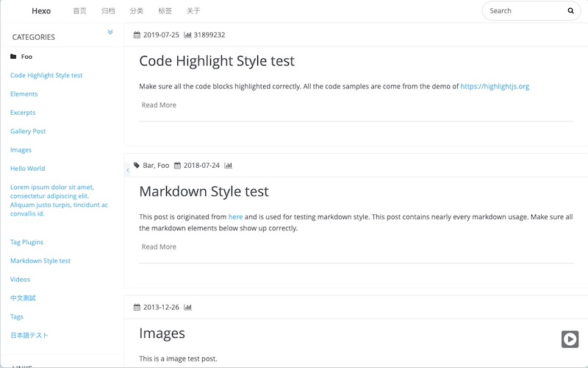588x368 pixels.
Task: Click the Foo category folder icon
Action: pos(14,57)
